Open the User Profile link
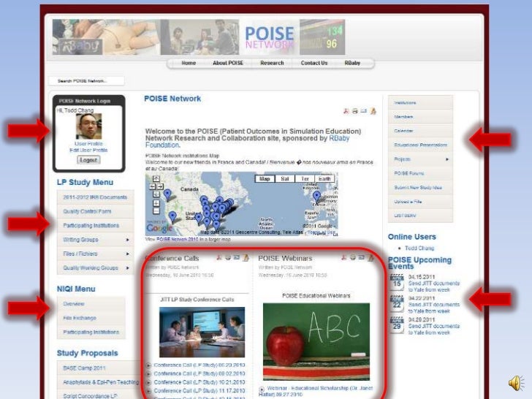Viewport: 532px width, 399px height. click(x=88, y=143)
